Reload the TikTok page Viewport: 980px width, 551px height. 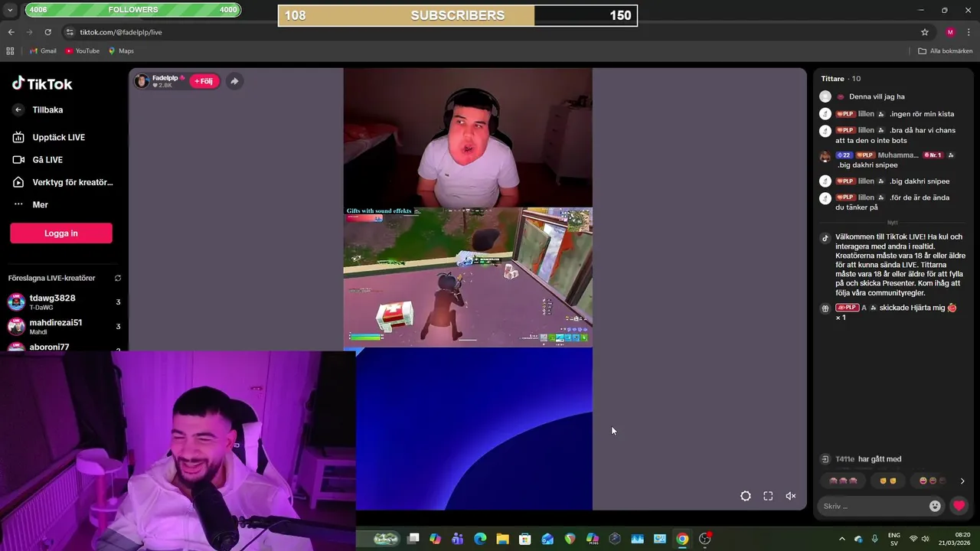47,32
